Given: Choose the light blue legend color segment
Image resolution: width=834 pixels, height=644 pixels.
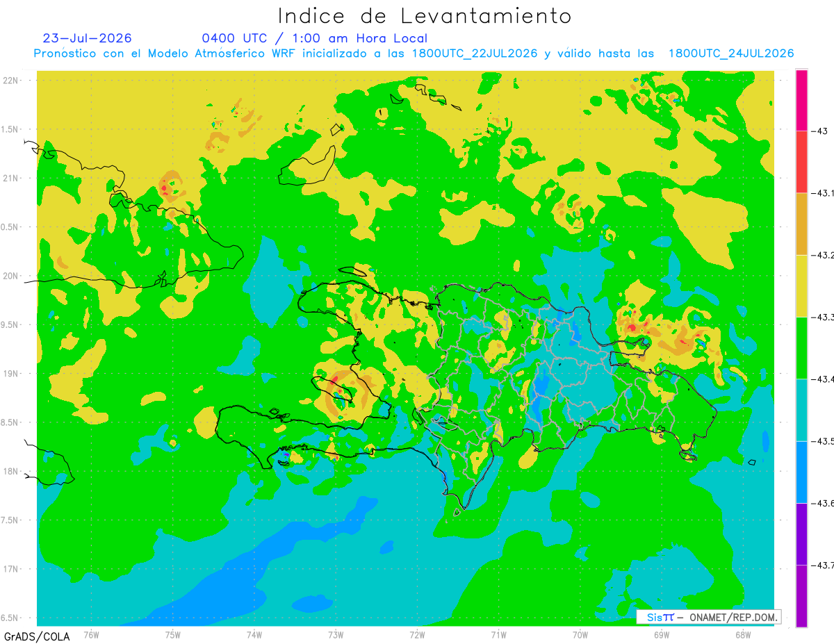Looking at the screenshot, I should click(x=801, y=472).
